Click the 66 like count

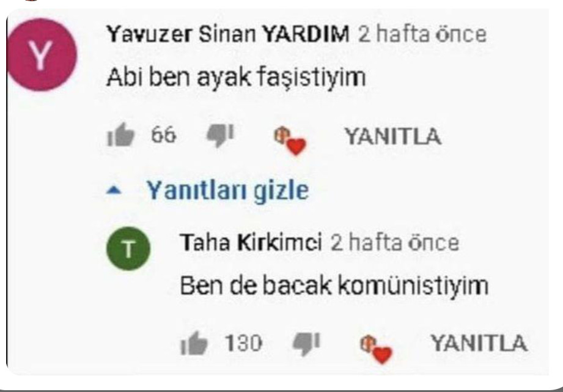(164, 135)
